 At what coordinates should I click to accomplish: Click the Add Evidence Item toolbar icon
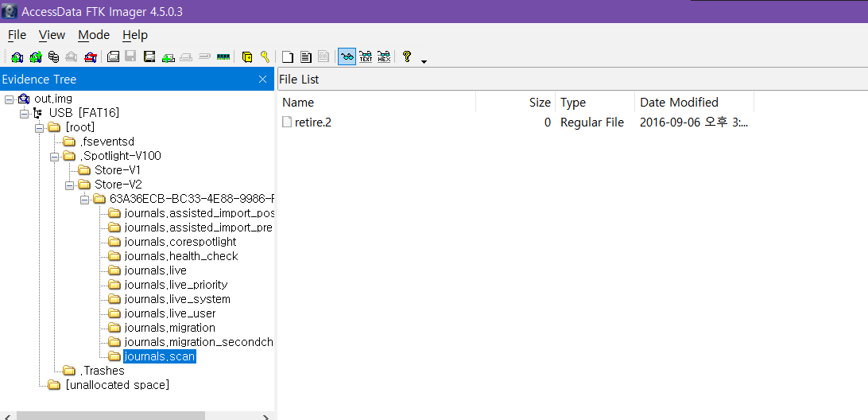(x=17, y=56)
